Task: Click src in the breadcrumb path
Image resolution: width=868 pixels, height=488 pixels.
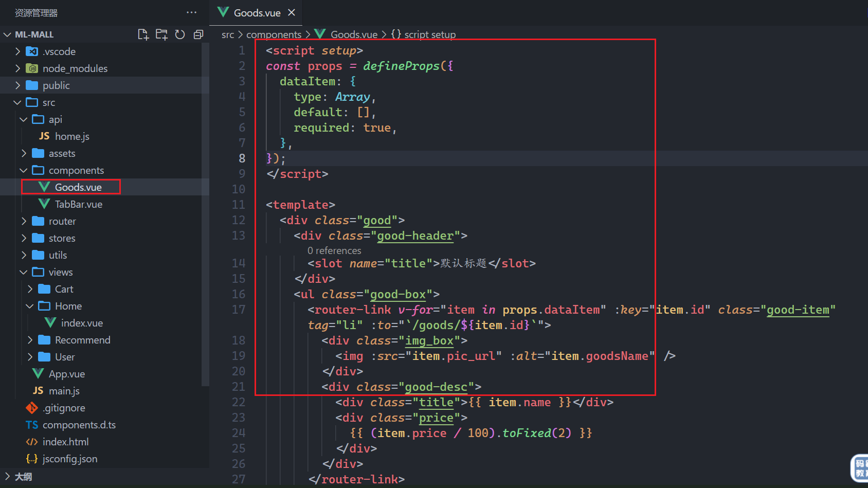Action: tap(228, 34)
